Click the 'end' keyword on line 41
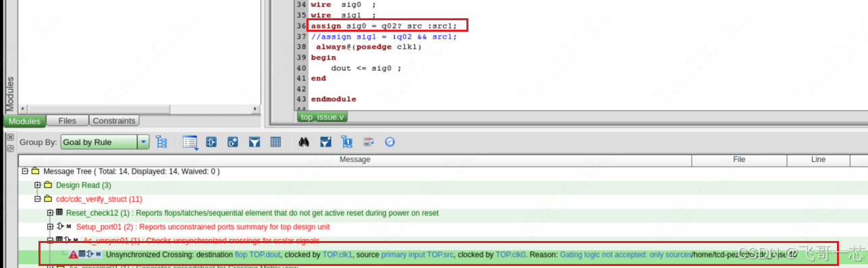 tap(319, 78)
